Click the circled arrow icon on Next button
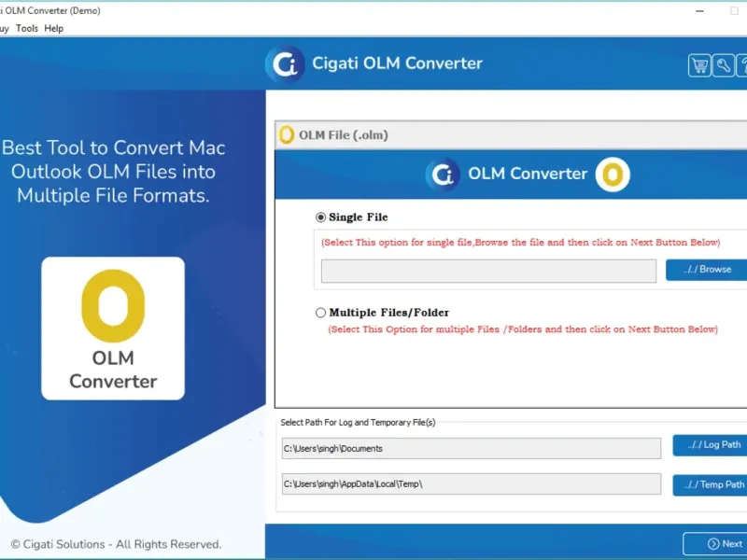This screenshot has height=560, width=747. coord(713,544)
